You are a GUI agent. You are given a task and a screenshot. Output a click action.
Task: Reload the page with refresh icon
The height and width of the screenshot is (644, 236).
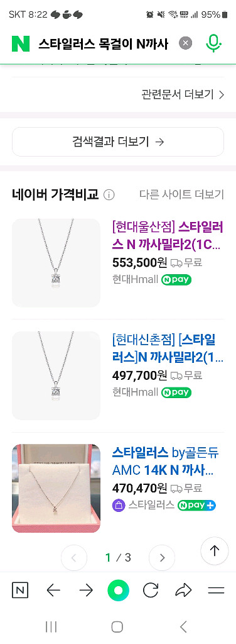click(x=151, y=591)
